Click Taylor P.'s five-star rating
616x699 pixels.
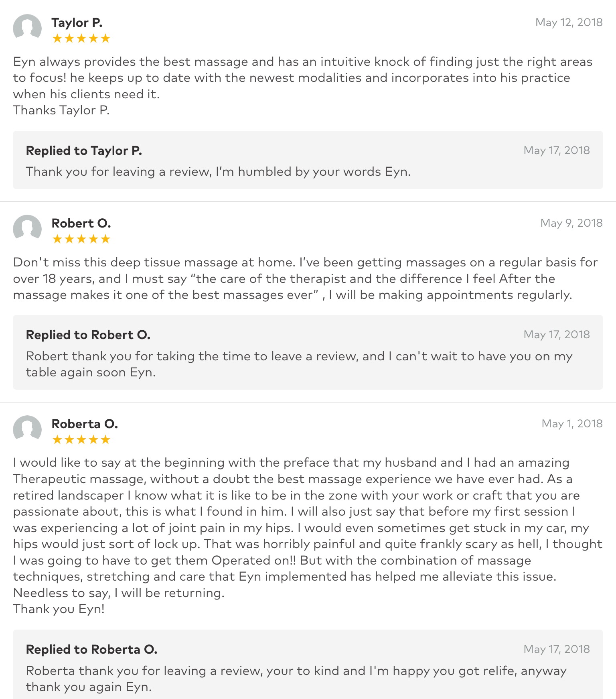[x=81, y=39]
